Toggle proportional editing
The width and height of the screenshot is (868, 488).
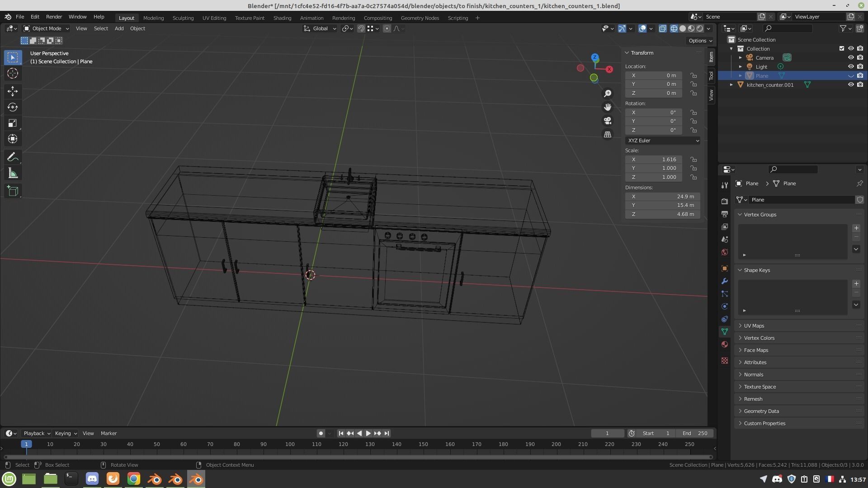coord(387,28)
